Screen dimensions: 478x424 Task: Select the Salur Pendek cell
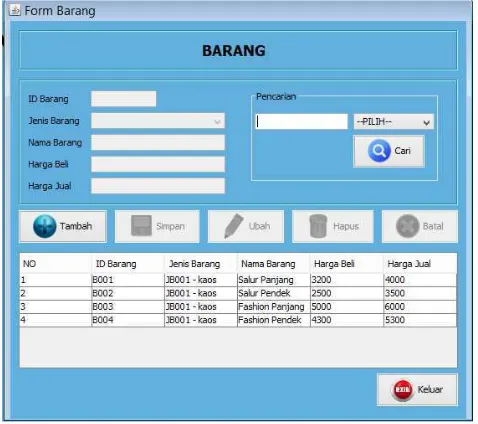(x=274, y=293)
